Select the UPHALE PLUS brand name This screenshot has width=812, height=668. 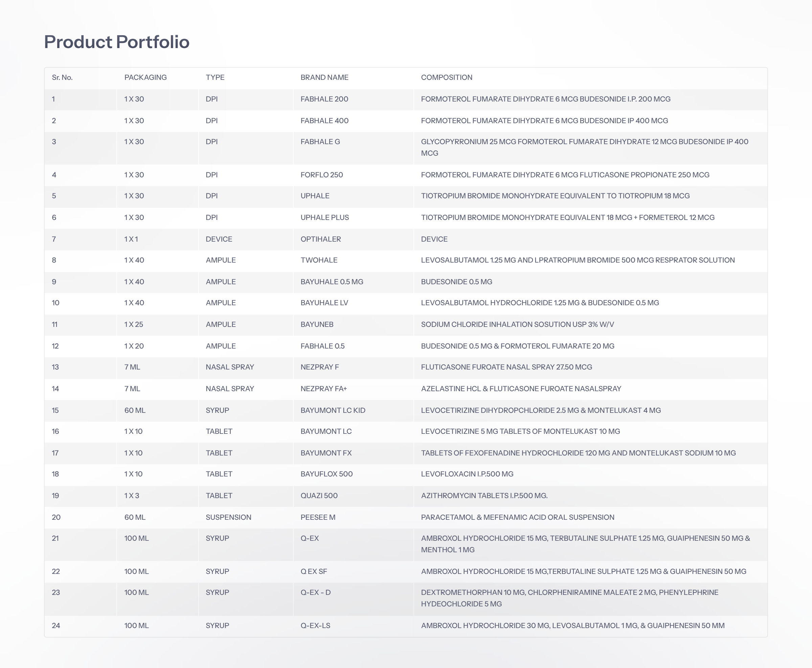[325, 217]
